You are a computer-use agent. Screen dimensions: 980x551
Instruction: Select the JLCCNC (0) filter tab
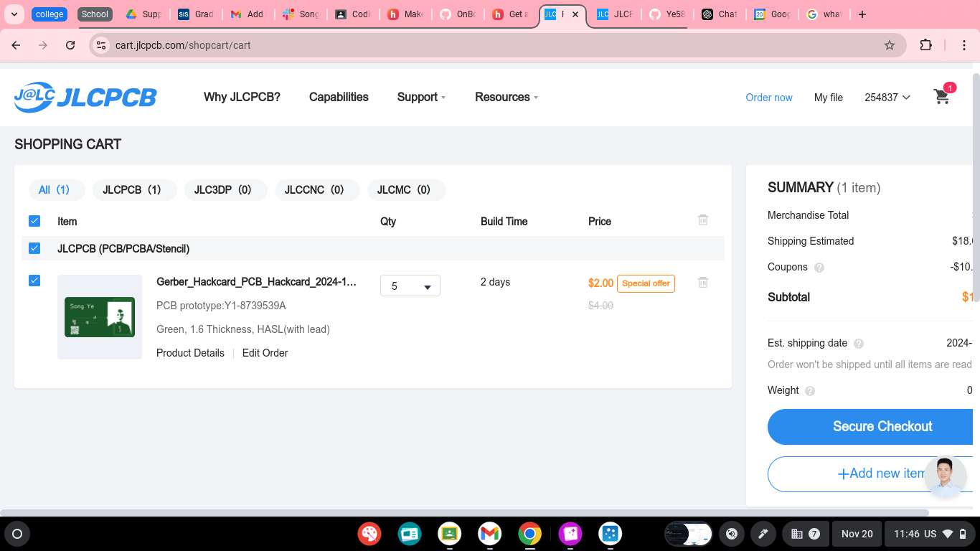(x=317, y=190)
